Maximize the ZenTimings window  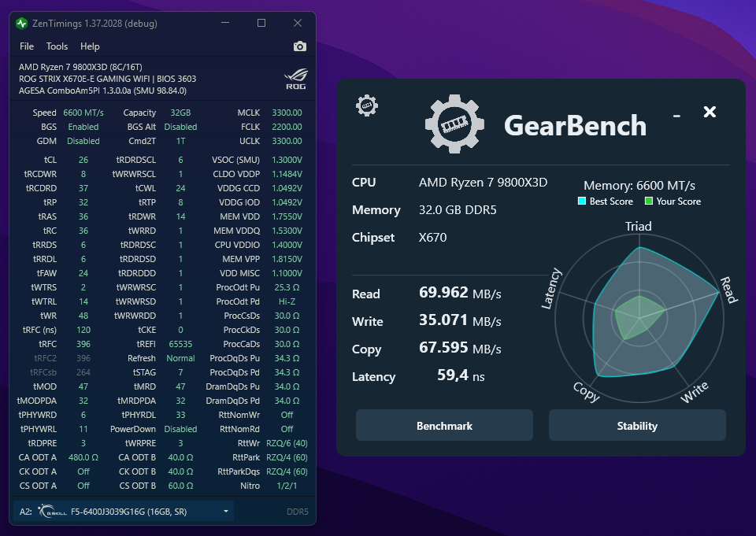click(x=261, y=23)
